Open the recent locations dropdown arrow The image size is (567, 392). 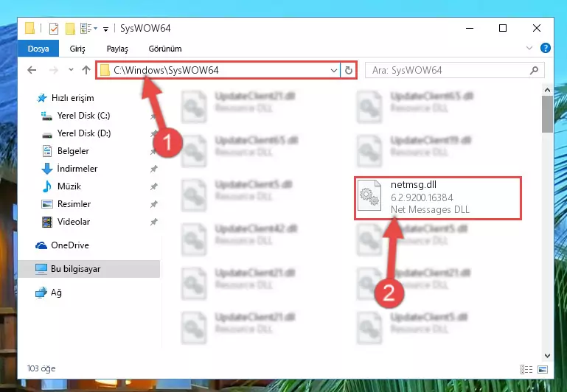click(x=71, y=69)
